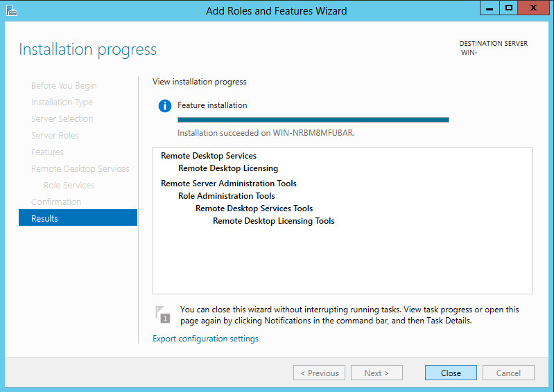The image size is (554, 392).
Task: Select the Before You Begin step
Action: tap(64, 86)
